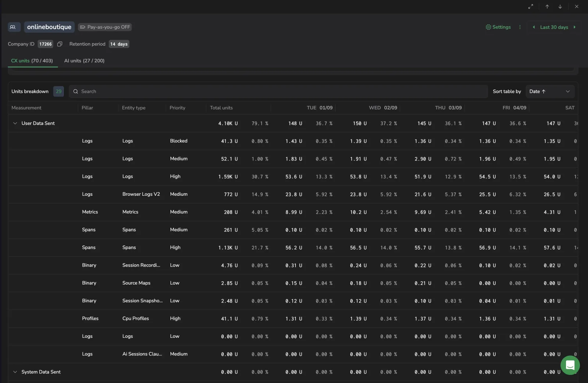Click the WED 02/09 column header

(x=383, y=108)
